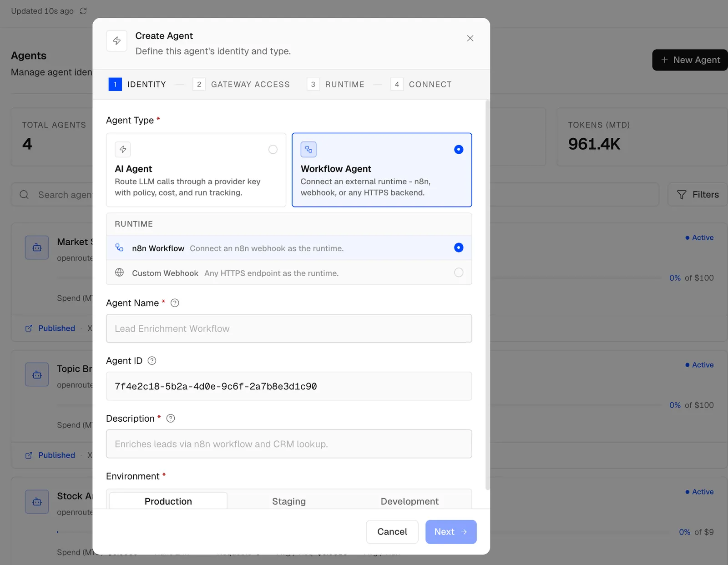
Task: Click the n8n Workflow row icon
Action: [x=119, y=247]
